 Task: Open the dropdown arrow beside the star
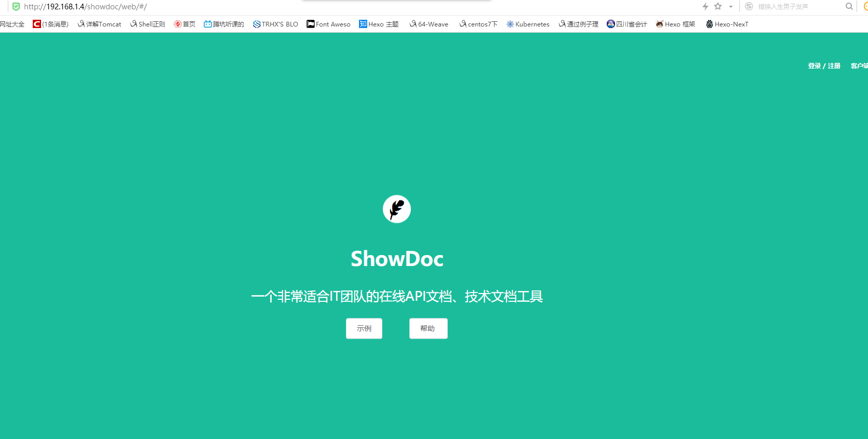pyautogui.click(x=731, y=7)
